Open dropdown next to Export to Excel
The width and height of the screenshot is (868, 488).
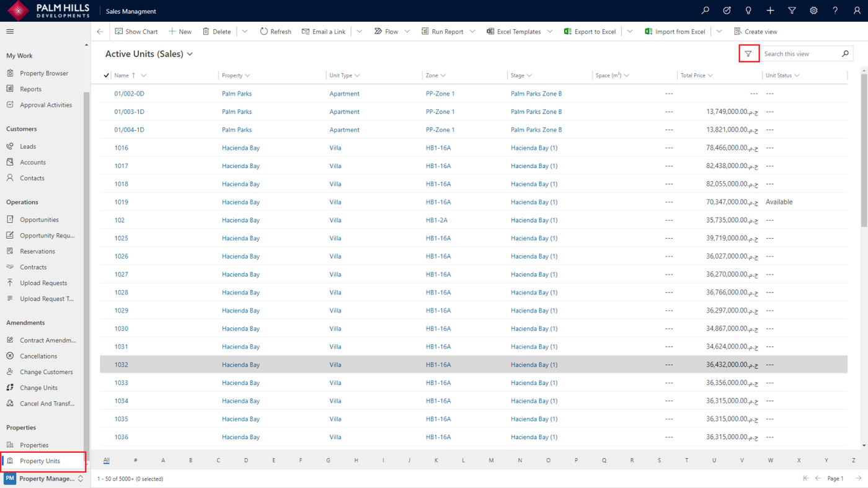point(630,32)
